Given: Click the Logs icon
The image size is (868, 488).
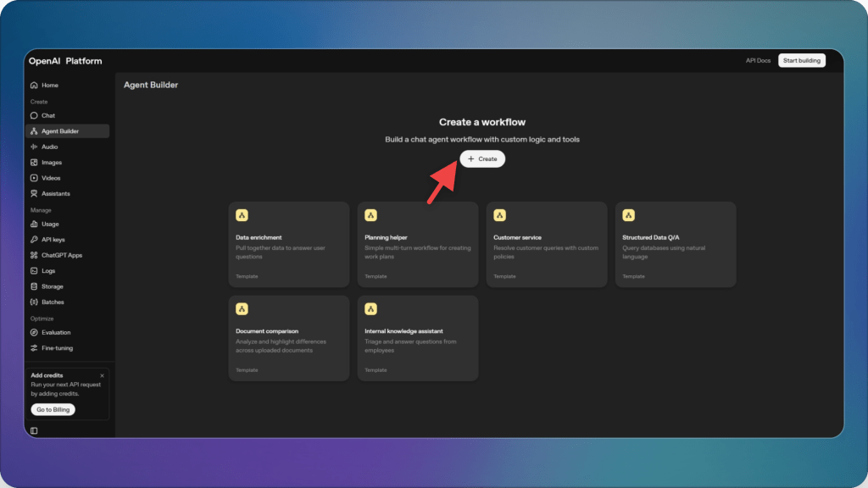Looking at the screenshot, I should click(x=34, y=270).
